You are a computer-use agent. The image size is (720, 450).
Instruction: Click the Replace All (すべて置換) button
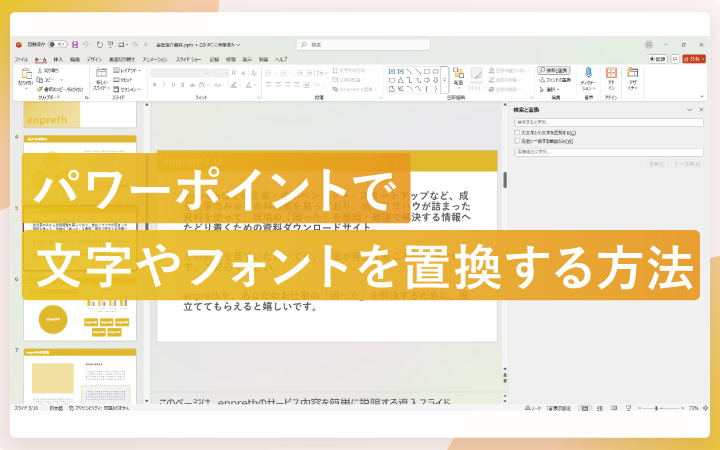687,164
